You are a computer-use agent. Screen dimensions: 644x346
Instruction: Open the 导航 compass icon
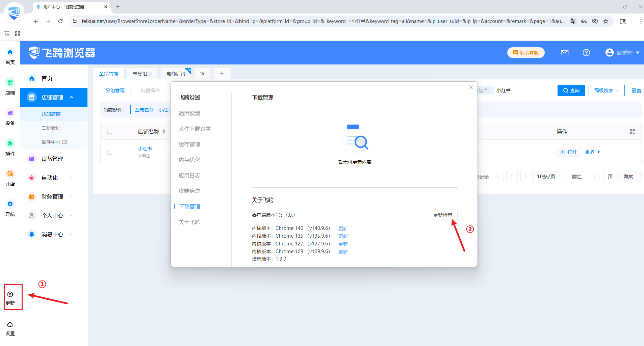click(10, 204)
